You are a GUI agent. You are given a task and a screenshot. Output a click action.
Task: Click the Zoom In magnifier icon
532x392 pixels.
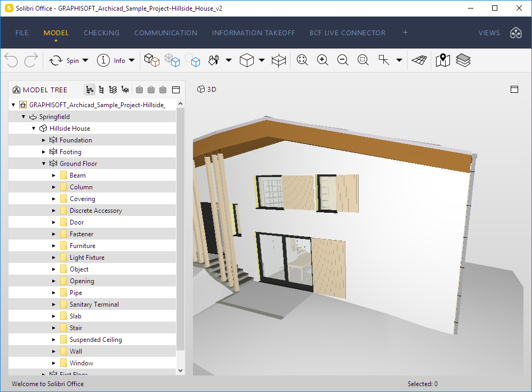point(323,60)
